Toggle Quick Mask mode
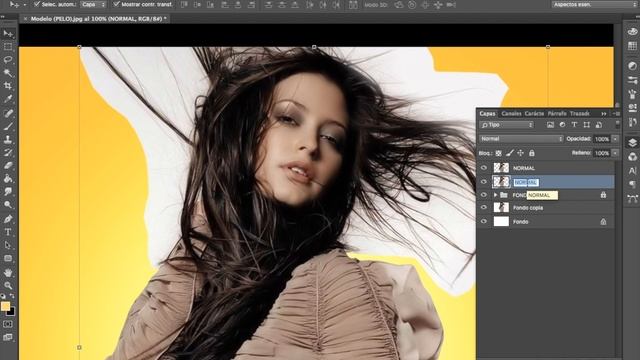 point(8,324)
